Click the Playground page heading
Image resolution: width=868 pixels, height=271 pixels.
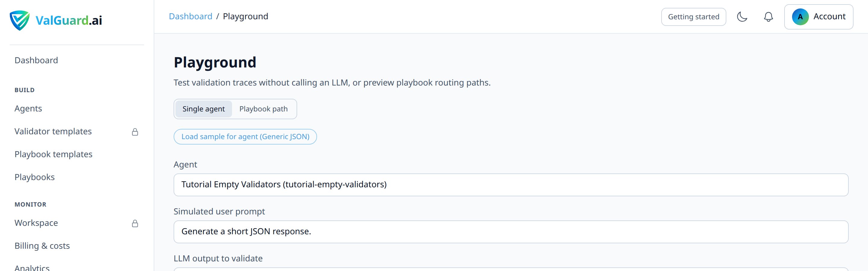[215, 63]
